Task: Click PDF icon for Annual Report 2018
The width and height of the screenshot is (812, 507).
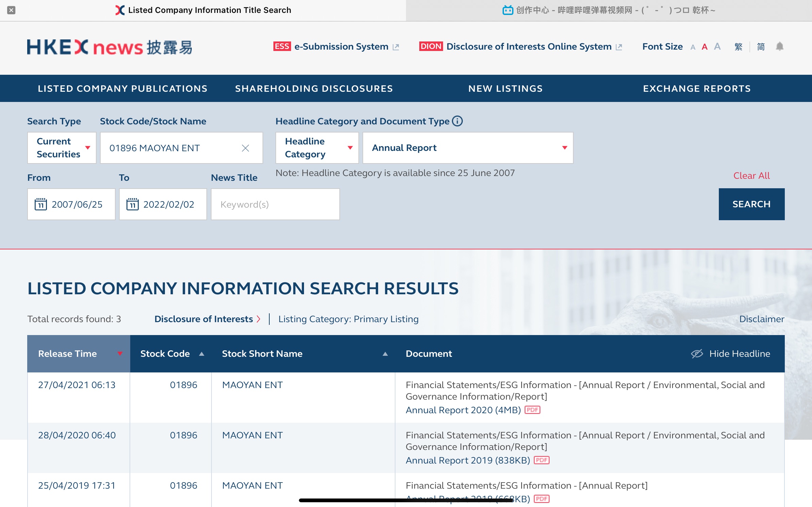Action: pyautogui.click(x=542, y=499)
